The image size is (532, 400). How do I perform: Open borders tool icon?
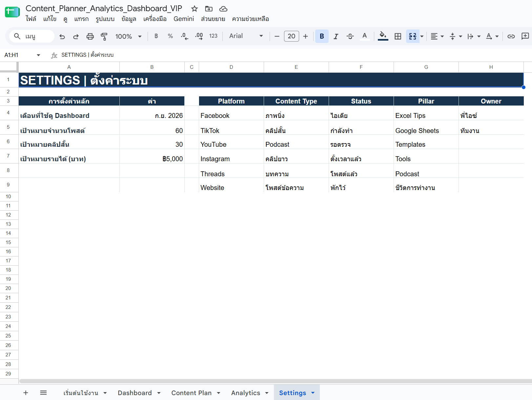coord(398,36)
